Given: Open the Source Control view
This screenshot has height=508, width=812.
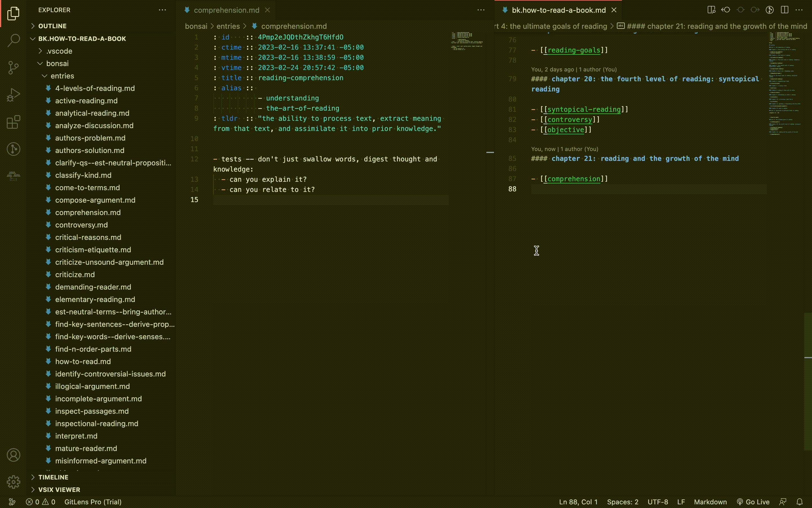Looking at the screenshot, I should coord(14,67).
